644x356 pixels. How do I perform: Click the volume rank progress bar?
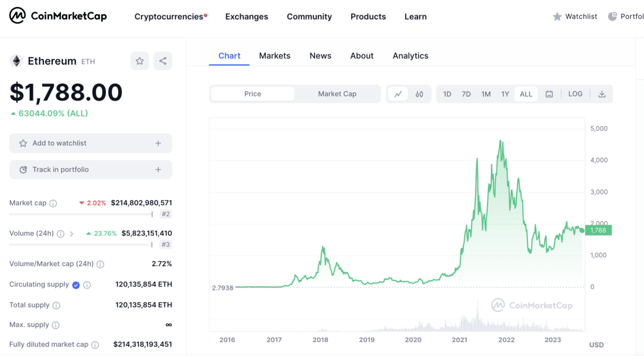click(x=81, y=244)
